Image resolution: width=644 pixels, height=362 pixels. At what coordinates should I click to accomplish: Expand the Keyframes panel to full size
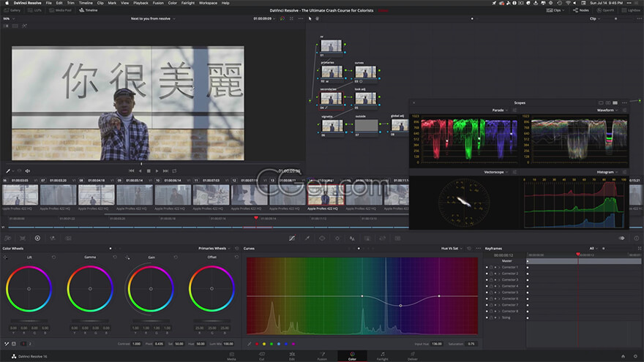[639, 249]
